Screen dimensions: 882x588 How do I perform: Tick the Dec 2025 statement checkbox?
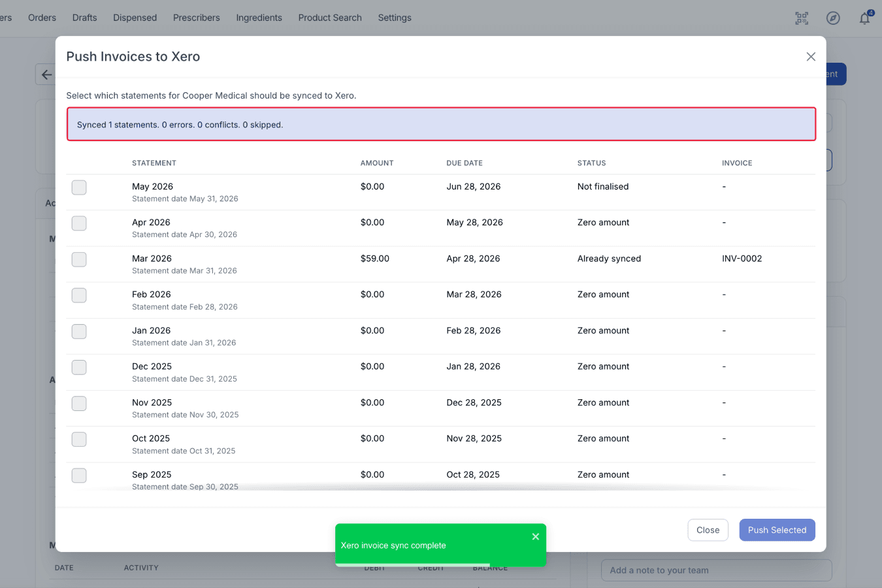click(79, 367)
